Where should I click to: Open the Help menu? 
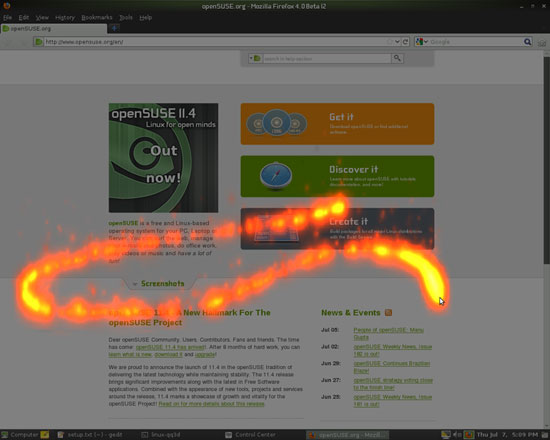(x=146, y=17)
